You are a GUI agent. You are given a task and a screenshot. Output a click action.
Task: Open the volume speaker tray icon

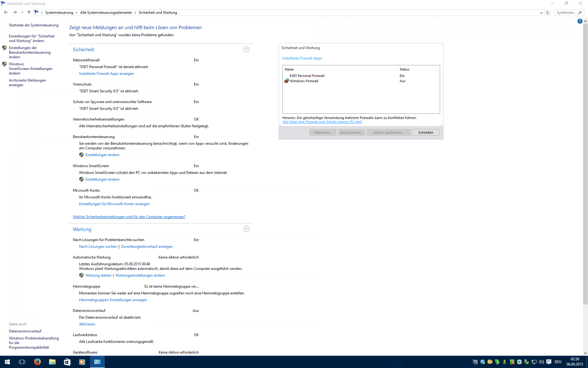541,362
